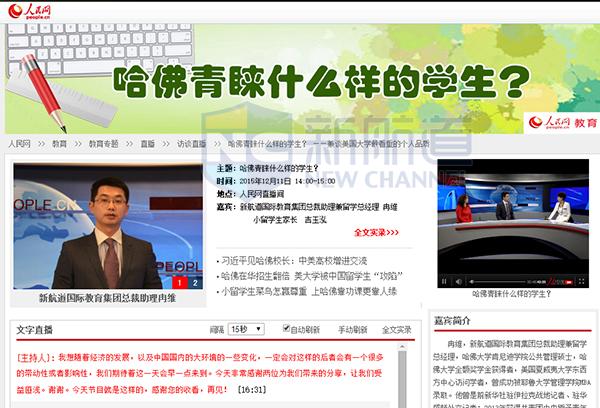The image size is (600, 408).
Task: Enter fullscreen on the video player
Action: pyautogui.click(x=581, y=282)
